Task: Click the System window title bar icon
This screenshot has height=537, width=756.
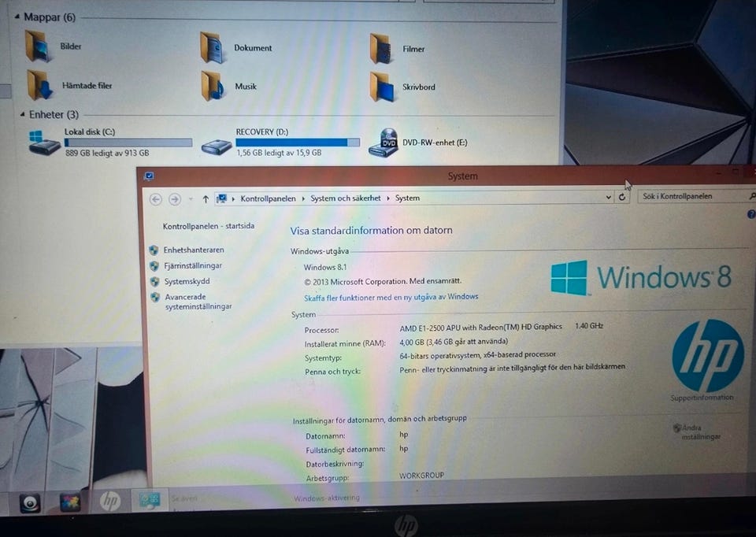Action: 149,176
